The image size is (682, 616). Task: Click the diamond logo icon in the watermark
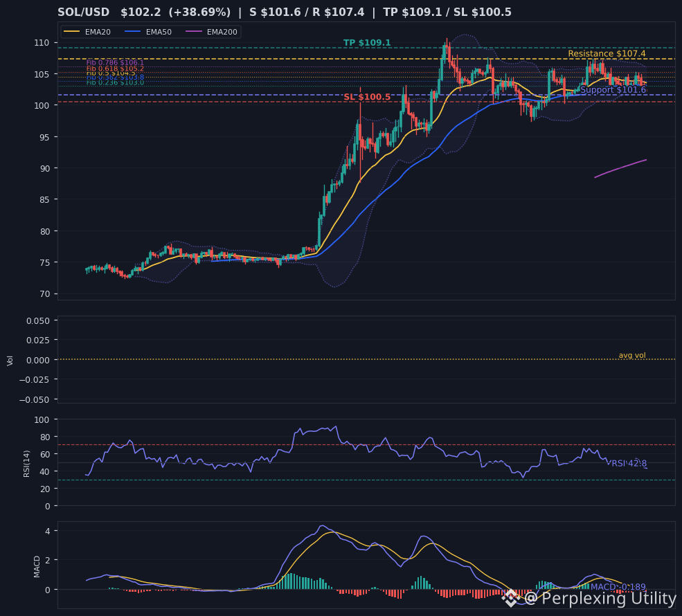pyautogui.click(x=510, y=598)
